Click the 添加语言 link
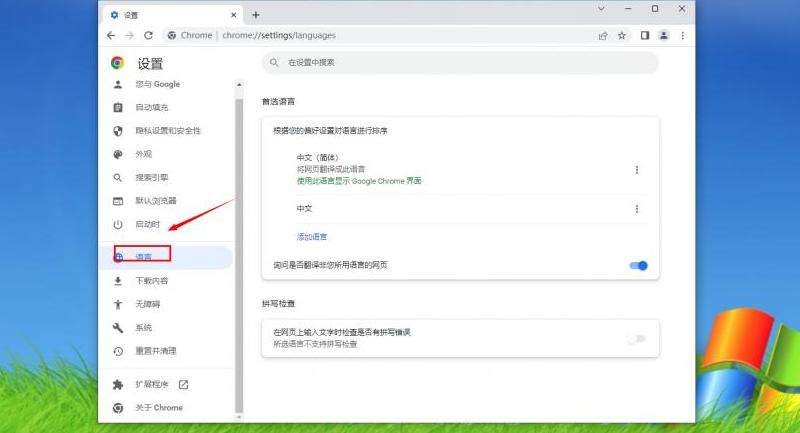Image resolution: width=800 pixels, height=433 pixels. 312,237
